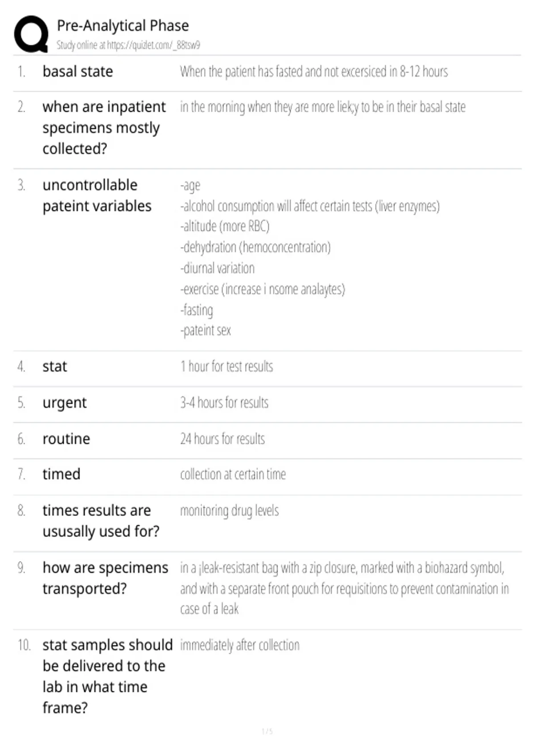Screen dimensions: 534x756
Task: Click the "routine" term
Action: tap(66, 439)
